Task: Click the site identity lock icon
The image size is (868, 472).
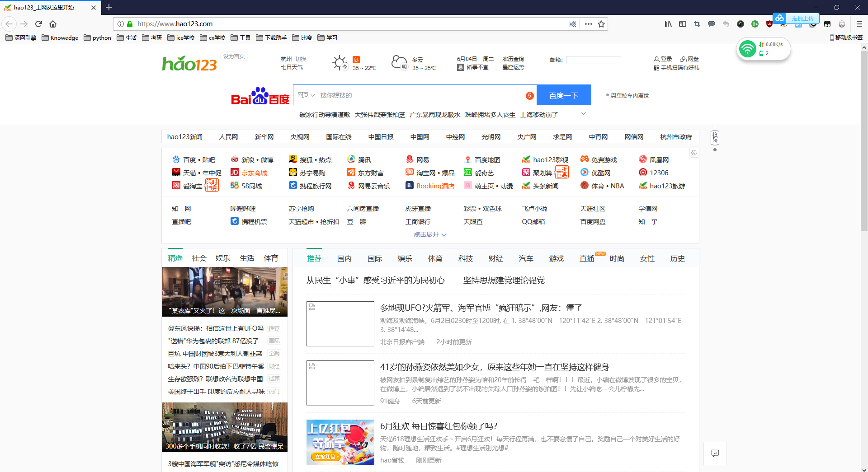Action: (130, 24)
